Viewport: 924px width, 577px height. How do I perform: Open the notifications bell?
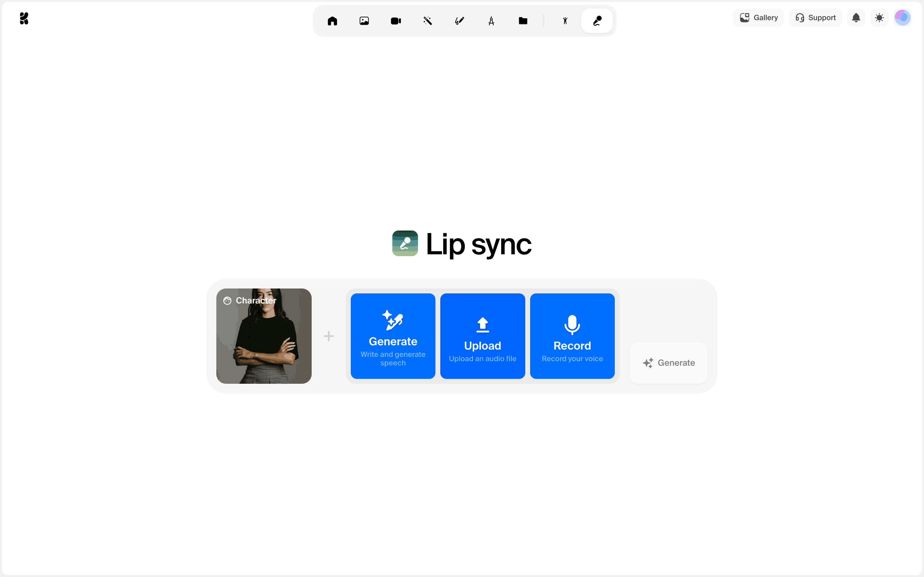click(856, 18)
